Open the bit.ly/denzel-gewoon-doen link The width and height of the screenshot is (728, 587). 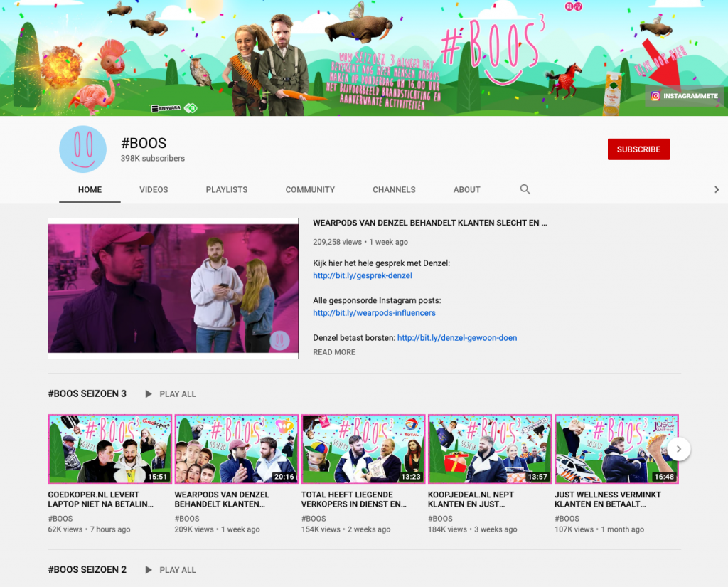coord(457,338)
